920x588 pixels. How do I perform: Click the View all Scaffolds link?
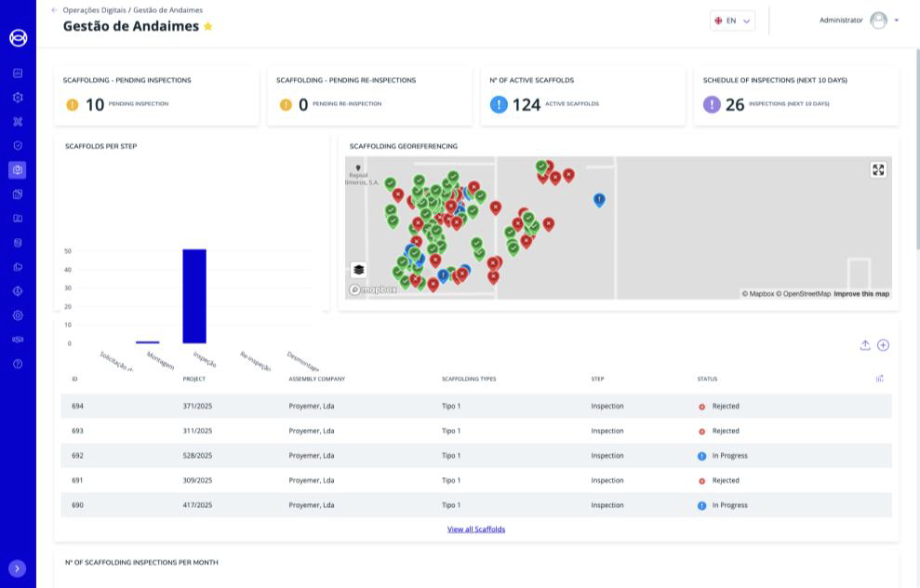[475, 529]
